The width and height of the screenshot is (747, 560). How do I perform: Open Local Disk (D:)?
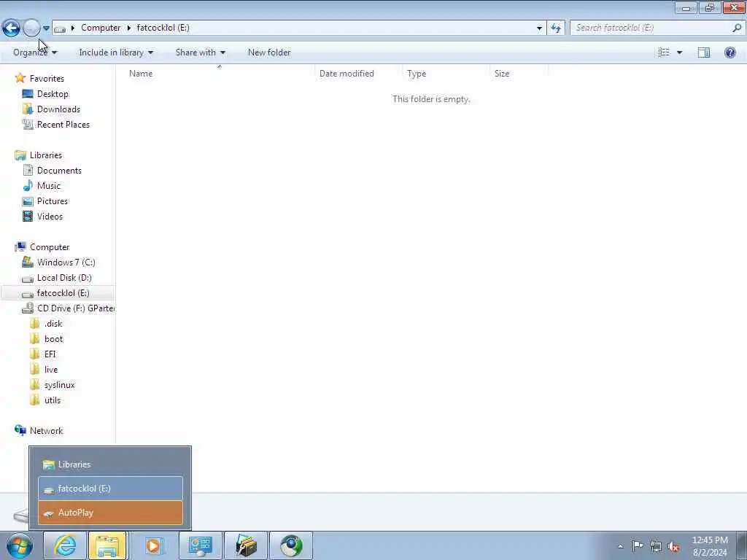coord(64,278)
